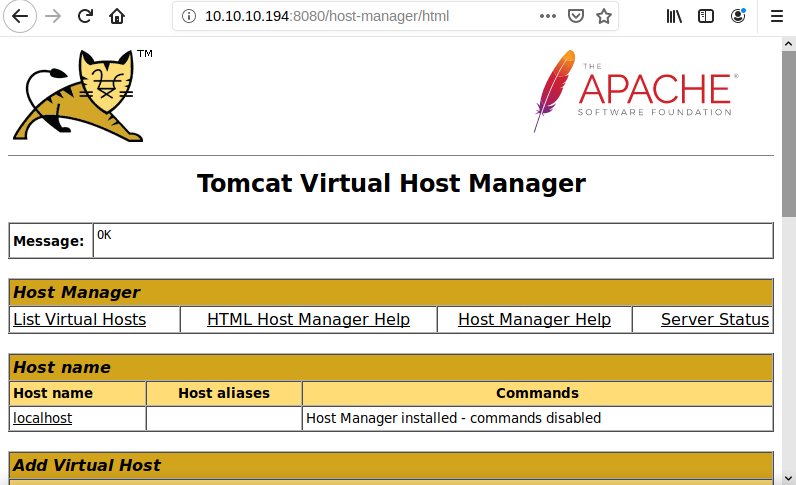Click the 'Host aliases' column header
Screen dimensions: 796x485
pos(224,393)
